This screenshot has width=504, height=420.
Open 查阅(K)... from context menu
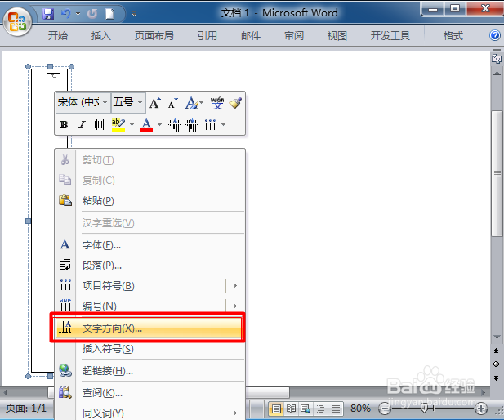150,393
